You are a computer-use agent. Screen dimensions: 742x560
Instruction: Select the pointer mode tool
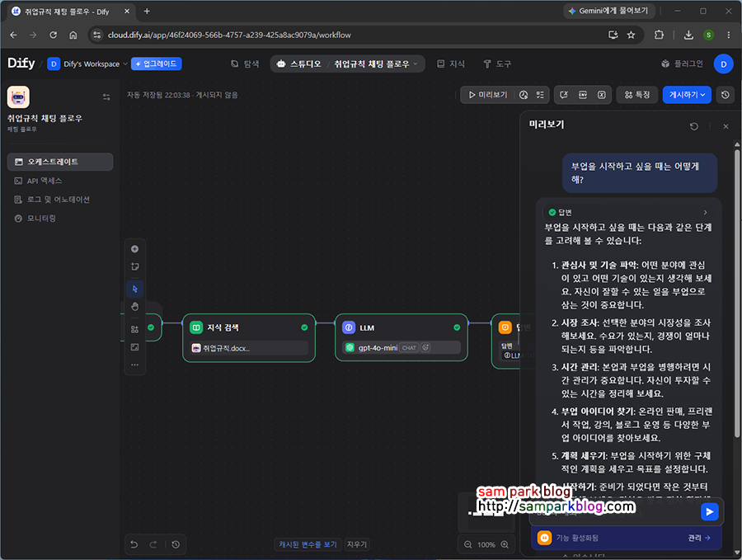(135, 289)
